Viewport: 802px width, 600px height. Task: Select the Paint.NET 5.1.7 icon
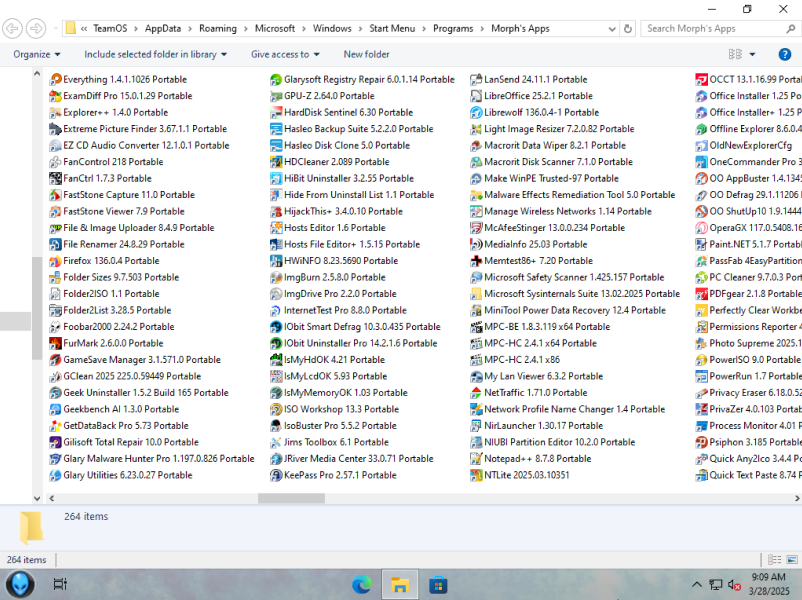point(701,245)
